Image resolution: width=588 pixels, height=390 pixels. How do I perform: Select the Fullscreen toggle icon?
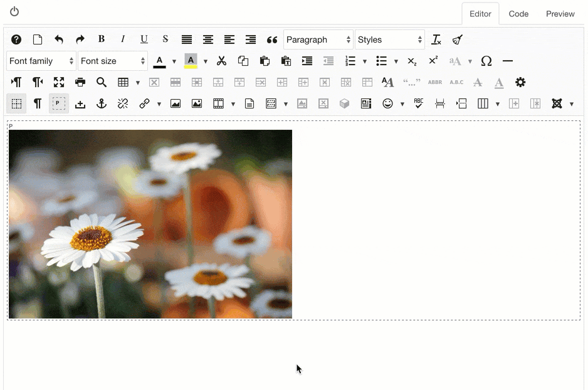tap(59, 82)
